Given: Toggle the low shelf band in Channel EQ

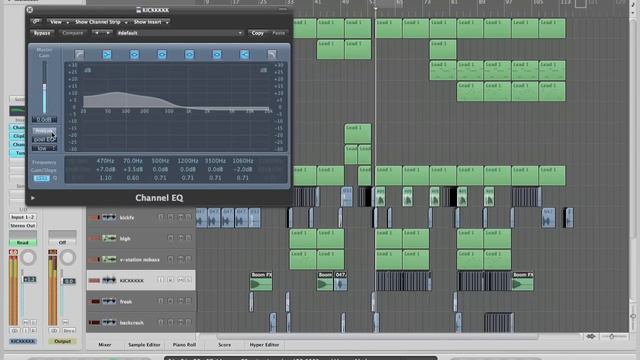Looking at the screenshot, I should point(107,54).
